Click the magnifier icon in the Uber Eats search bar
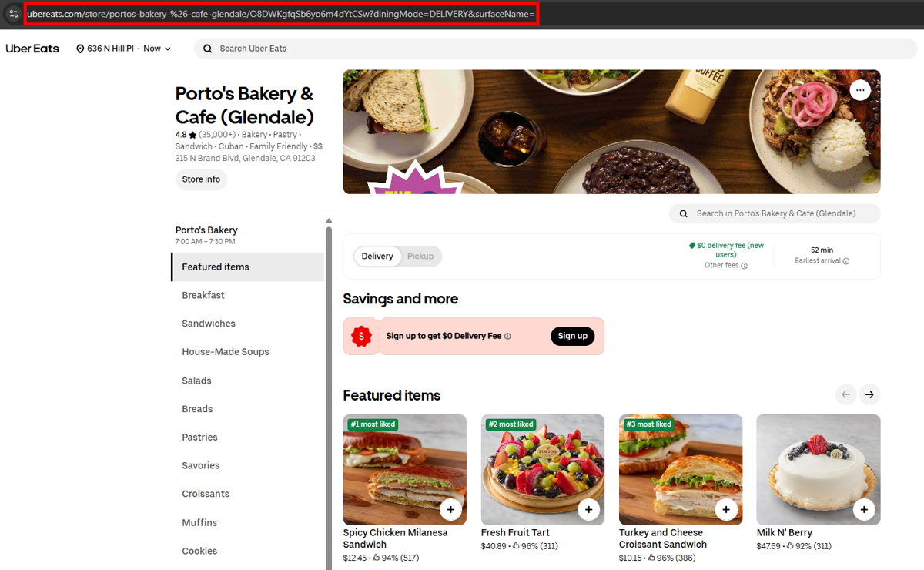 pyautogui.click(x=207, y=49)
